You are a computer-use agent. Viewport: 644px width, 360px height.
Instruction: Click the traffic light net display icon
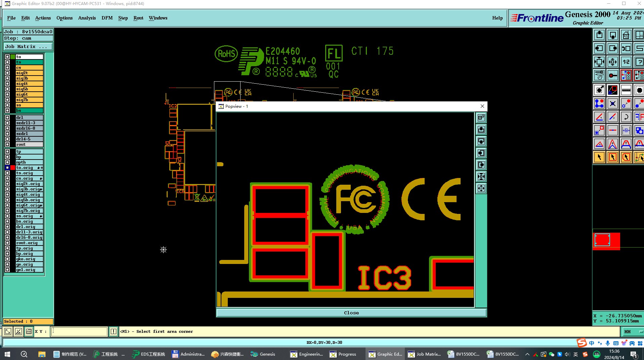click(626, 75)
